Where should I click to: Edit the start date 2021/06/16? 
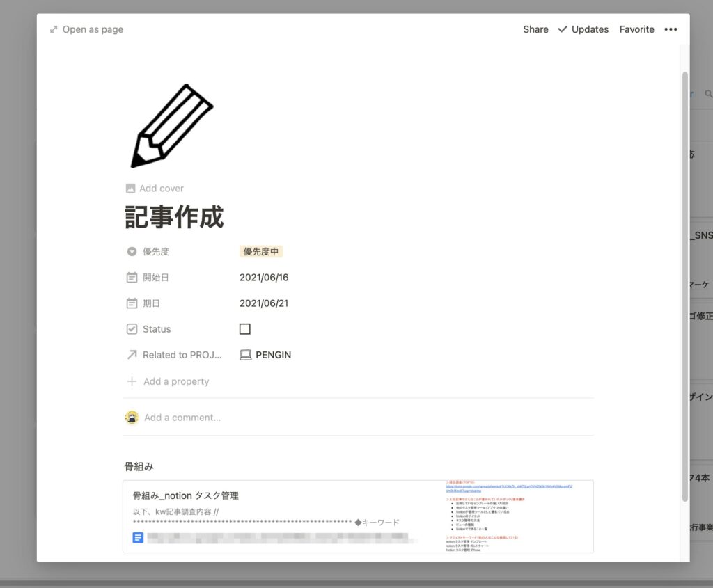tap(264, 277)
